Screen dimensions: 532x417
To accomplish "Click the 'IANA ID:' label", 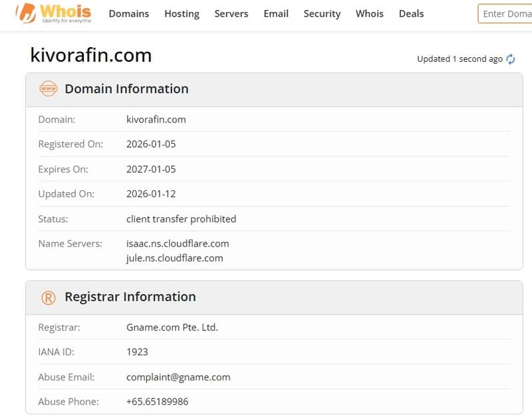I will 57,352.
